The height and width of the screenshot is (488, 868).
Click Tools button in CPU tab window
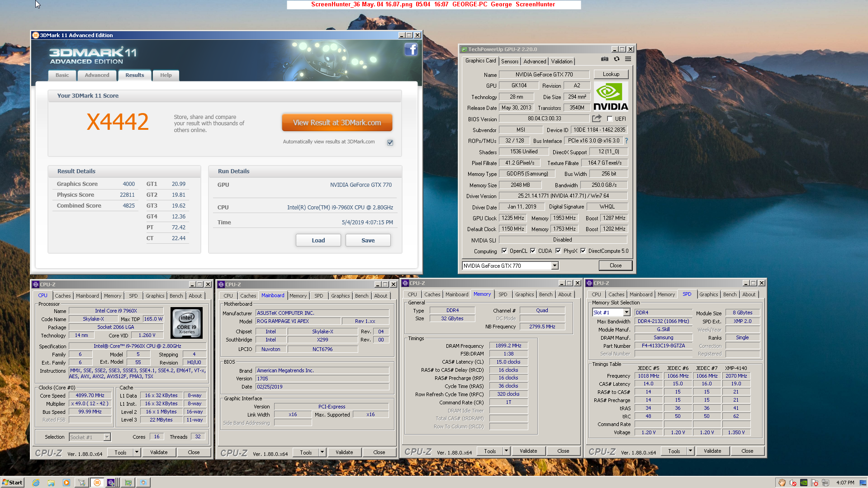tap(120, 452)
